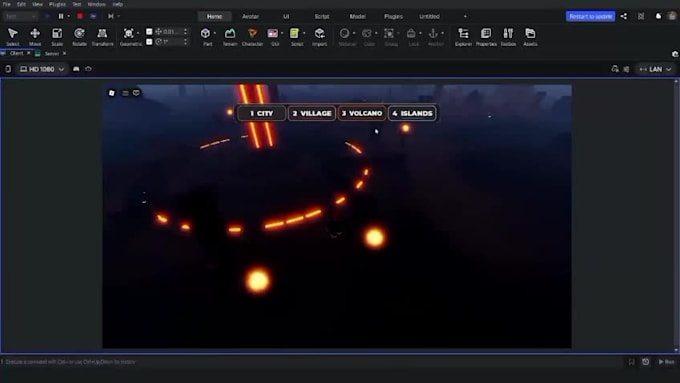Screen dimensions: 680x383
Task: Open the in-game chat icon
Action: [x=136, y=93]
